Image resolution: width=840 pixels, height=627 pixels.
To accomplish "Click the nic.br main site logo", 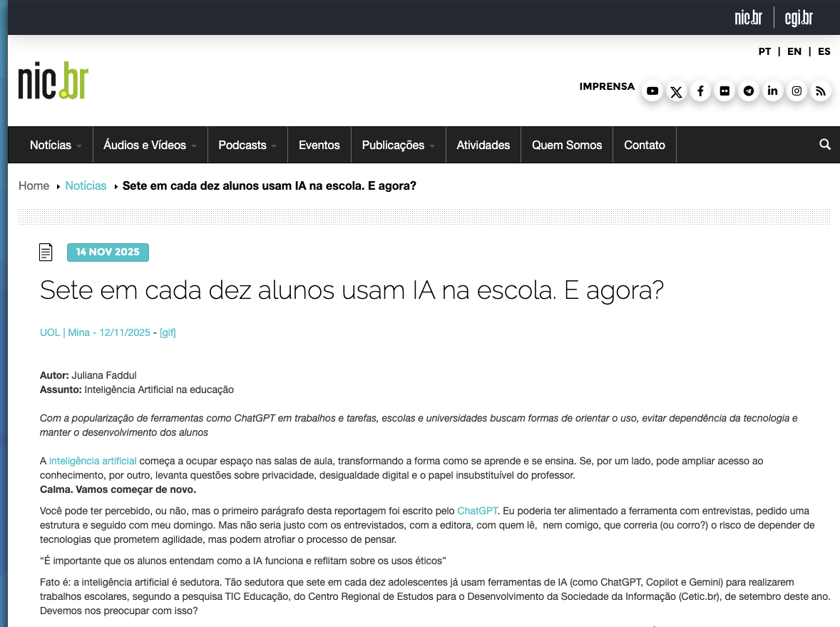I will tap(53, 81).
